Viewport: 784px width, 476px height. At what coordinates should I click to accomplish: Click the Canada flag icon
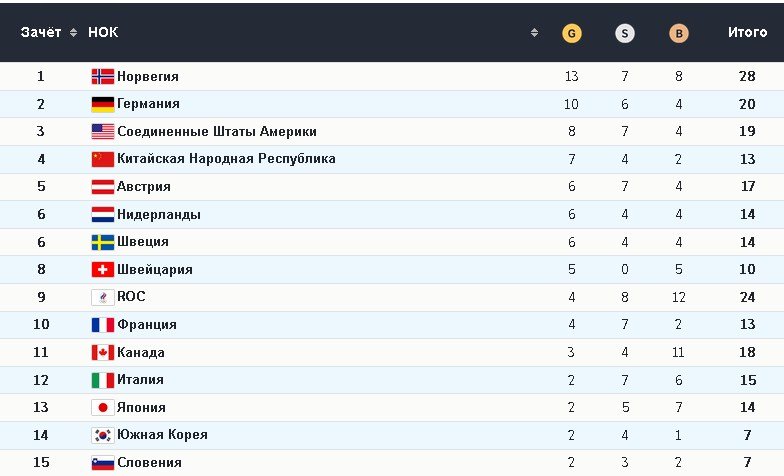pos(103,352)
